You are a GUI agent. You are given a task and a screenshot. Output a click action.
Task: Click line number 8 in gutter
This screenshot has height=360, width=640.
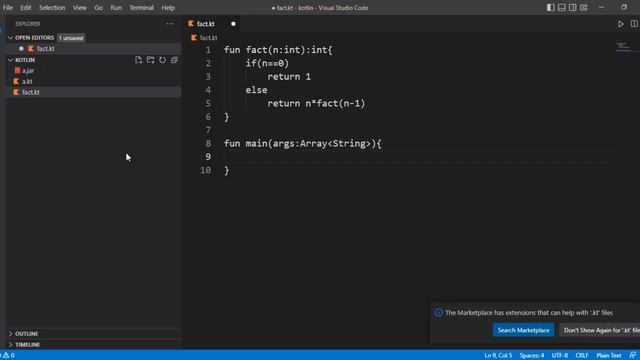click(x=208, y=143)
